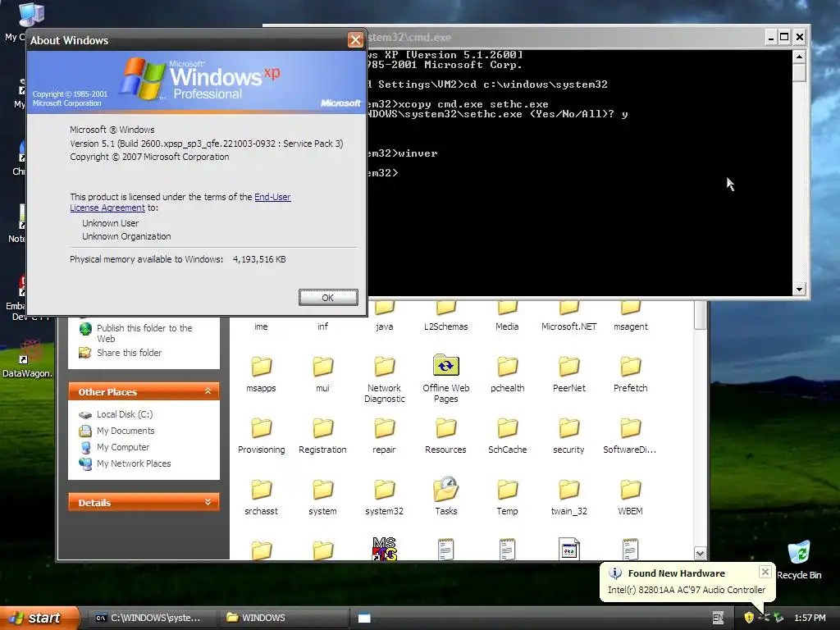Open the pchealth folder
This screenshot has height=630, width=840.
pyautogui.click(x=507, y=374)
